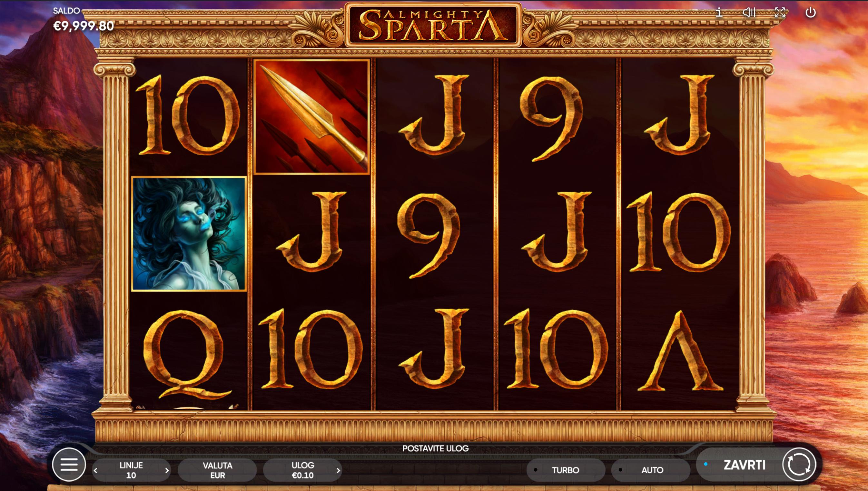The height and width of the screenshot is (491, 868).
Task: Click the Almighty Sparta title logo
Action: click(x=433, y=25)
